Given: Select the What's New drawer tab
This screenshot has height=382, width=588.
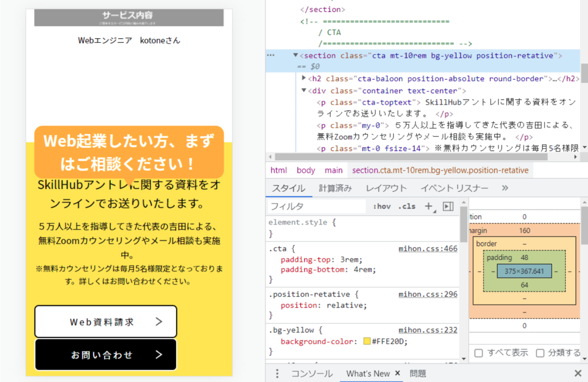Looking at the screenshot, I should (x=367, y=374).
